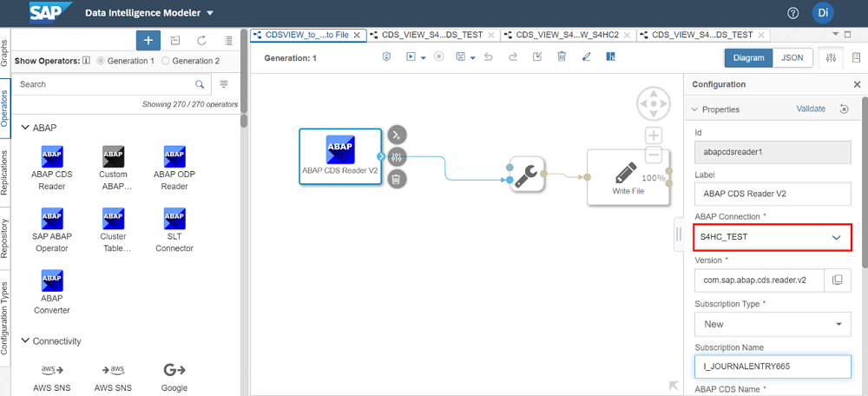Select the ABAP ODP Reader operator
The height and width of the screenshot is (396, 868).
pyautogui.click(x=174, y=169)
